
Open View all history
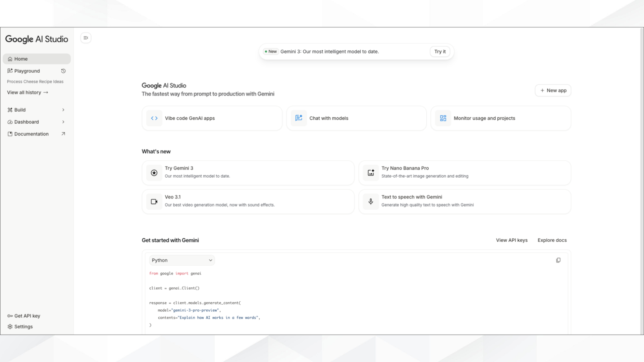click(27, 92)
